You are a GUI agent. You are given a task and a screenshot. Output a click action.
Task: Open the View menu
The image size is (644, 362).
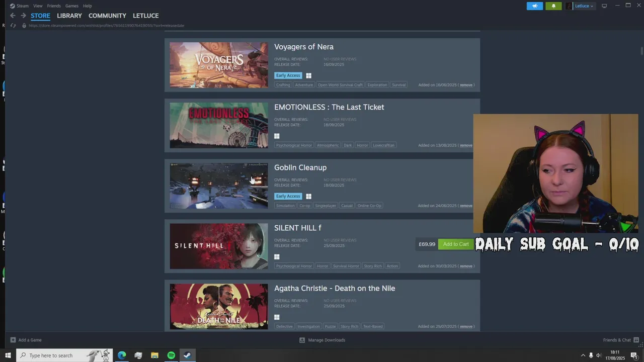tap(38, 6)
